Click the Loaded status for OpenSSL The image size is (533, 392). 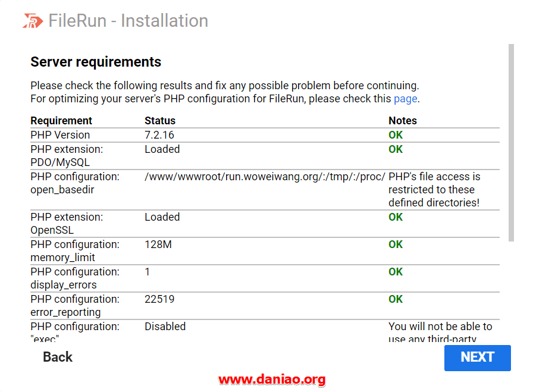pos(162,217)
